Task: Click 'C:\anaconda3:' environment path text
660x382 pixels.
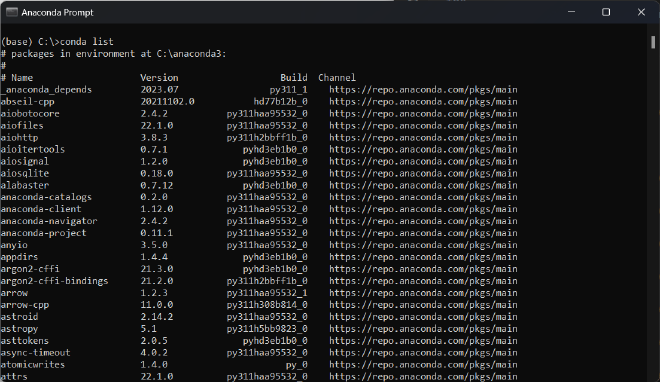Action: pos(192,54)
